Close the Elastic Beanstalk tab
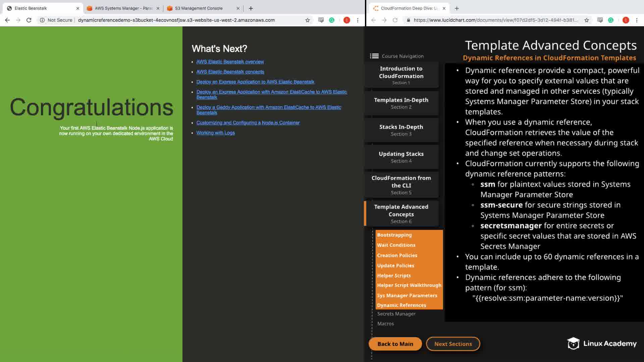 77,8
